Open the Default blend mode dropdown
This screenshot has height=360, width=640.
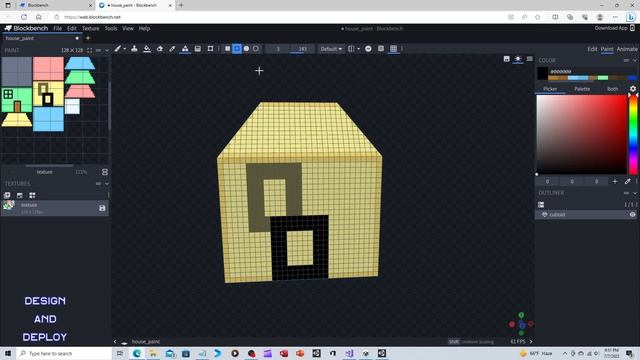tap(331, 49)
